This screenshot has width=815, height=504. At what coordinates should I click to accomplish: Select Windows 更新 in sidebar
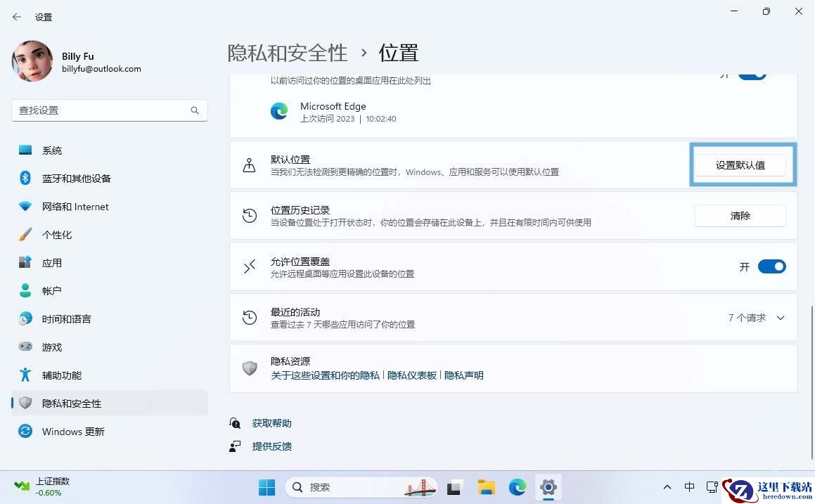pyautogui.click(x=109, y=431)
